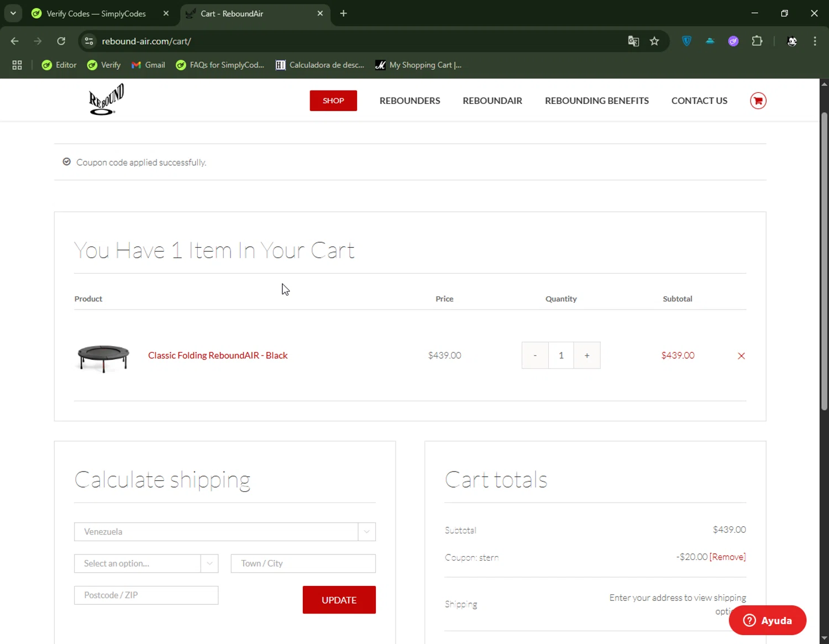Click the UPDATE shipping button
The width and height of the screenshot is (829, 644).
(x=339, y=600)
